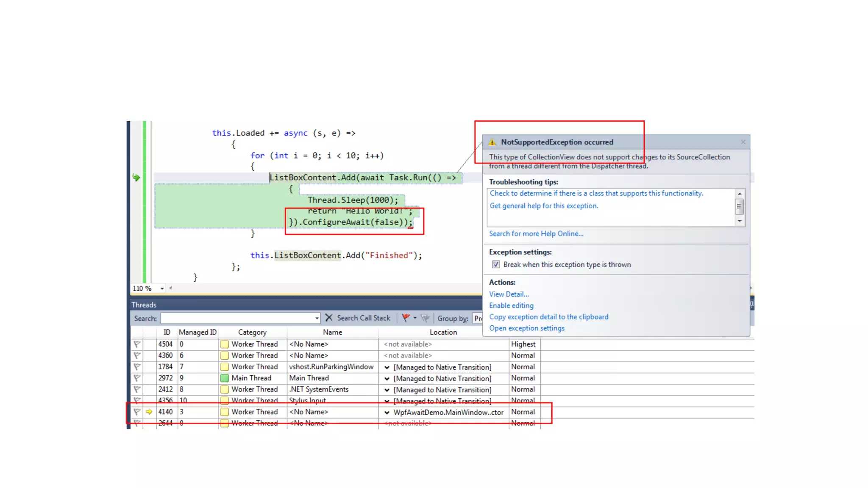Open the Group by combo box
Image resolution: width=868 pixels, height=488 pixels.
click(478, 318)
